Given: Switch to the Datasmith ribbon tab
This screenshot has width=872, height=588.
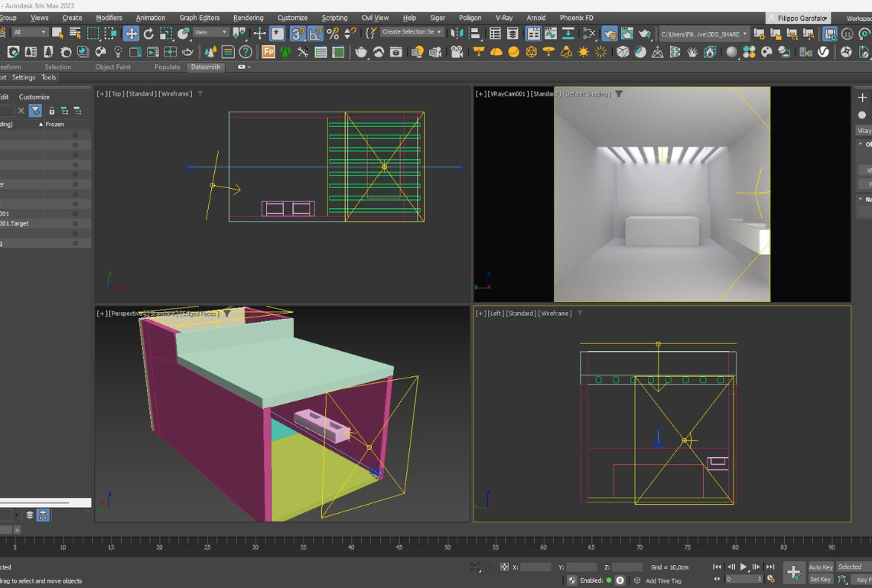Looking at the screenshot, I should 205,67.
